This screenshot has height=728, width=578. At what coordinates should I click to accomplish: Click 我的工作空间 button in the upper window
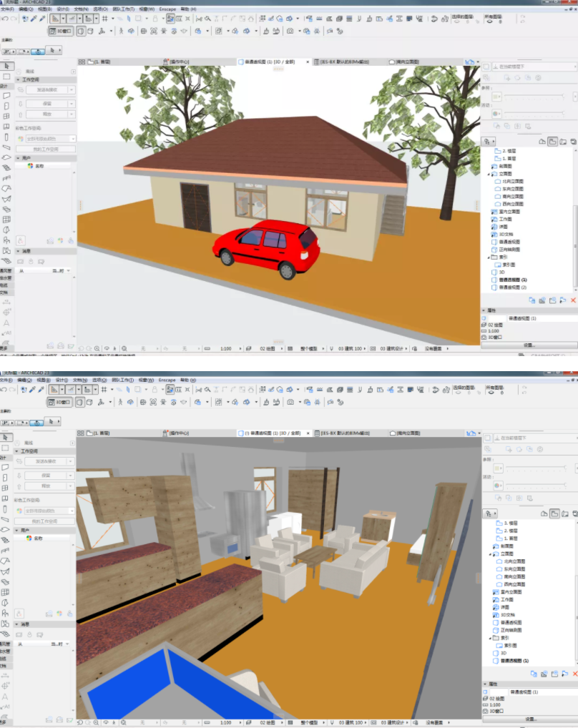46,149
